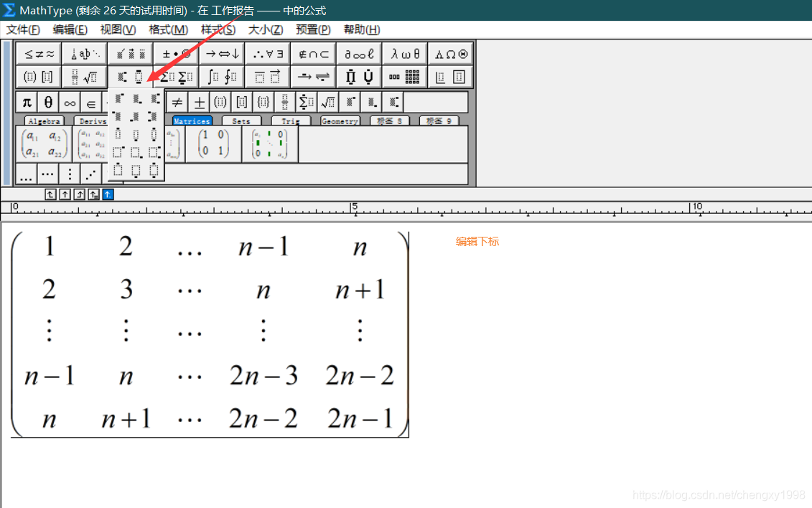Image resolution: width=812 pixels, height=508 pixels.
Task: Open the set theory symbols palette (∉ ∩ ⊂)
Action: [x=313, y=54]
